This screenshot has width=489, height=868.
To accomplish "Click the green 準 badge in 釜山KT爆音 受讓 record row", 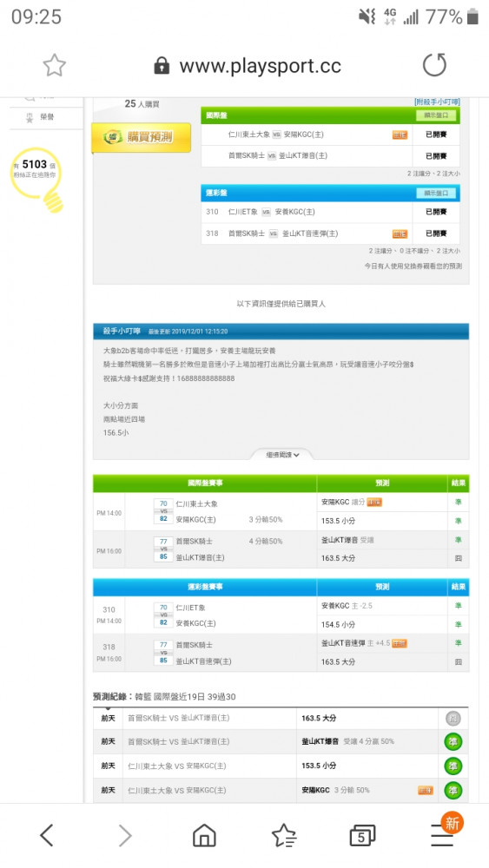I will (x=453, y=742).
